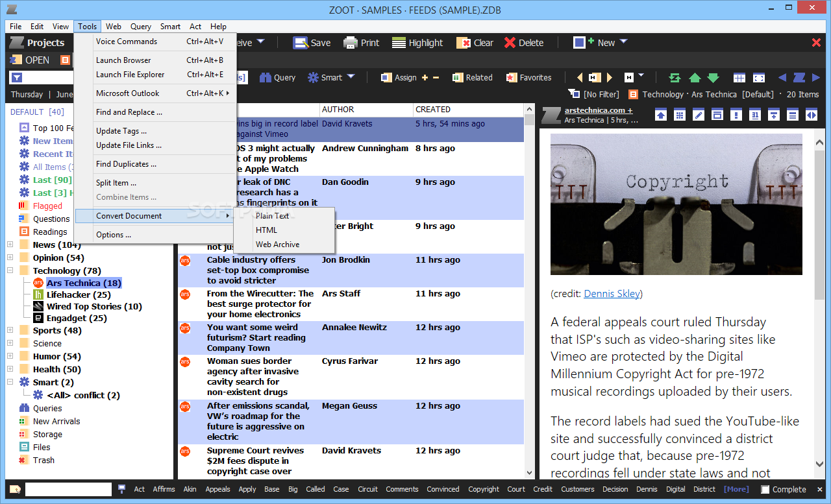Screen dimensions: 831x504
Task: Click the Related toolbar button
Action: pos(472,77)
